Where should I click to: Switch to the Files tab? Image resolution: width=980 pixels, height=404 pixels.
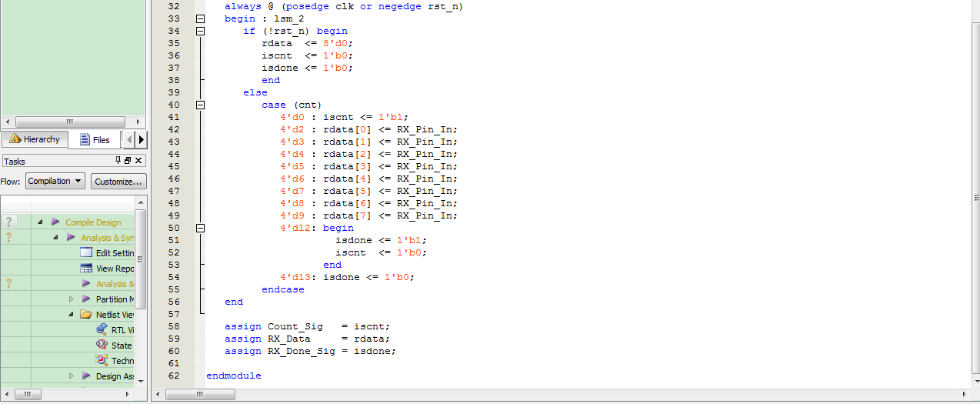95,139
